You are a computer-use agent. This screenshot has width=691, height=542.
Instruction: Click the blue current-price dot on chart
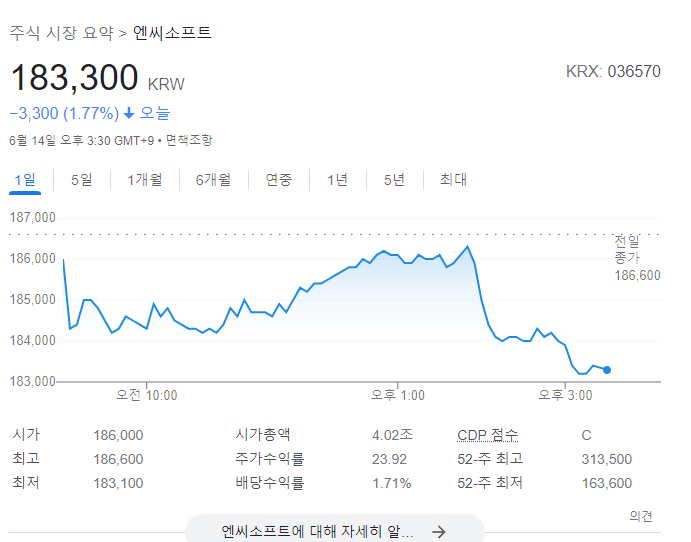[607, 370]
